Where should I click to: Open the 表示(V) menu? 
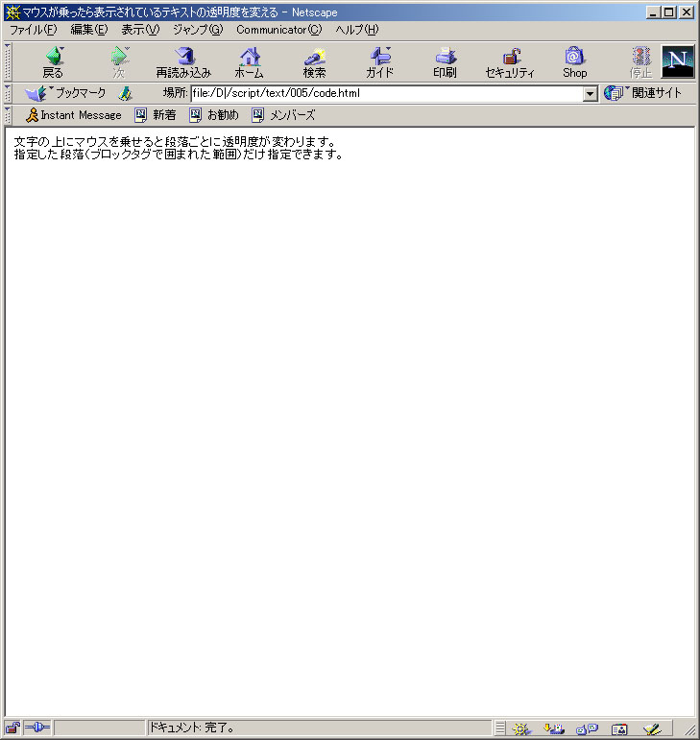pyautogui.click(x=140, y=30)
